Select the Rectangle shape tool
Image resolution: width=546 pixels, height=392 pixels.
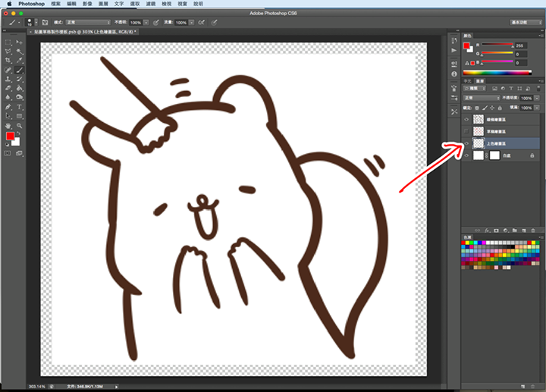20,116
